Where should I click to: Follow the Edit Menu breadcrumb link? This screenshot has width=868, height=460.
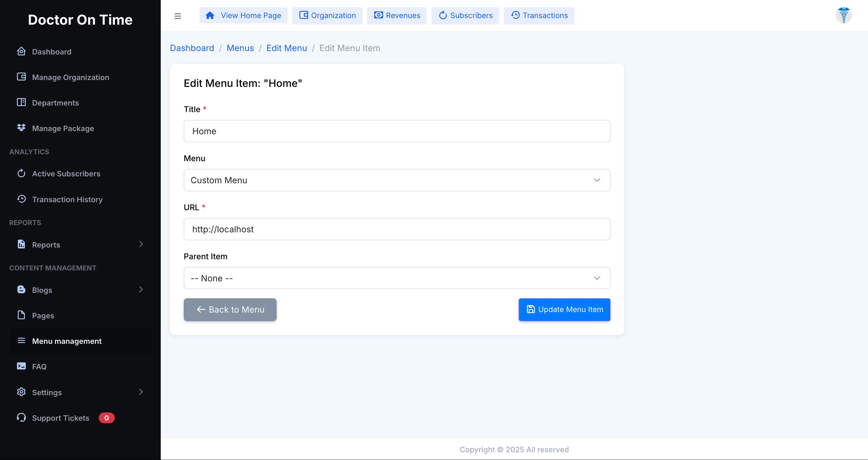tap(287, 48)
